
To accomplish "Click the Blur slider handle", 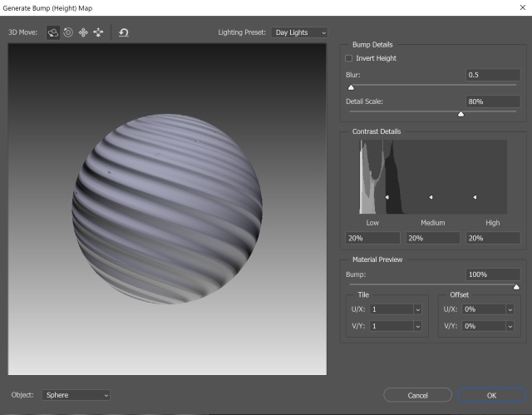I will [351, 87].
